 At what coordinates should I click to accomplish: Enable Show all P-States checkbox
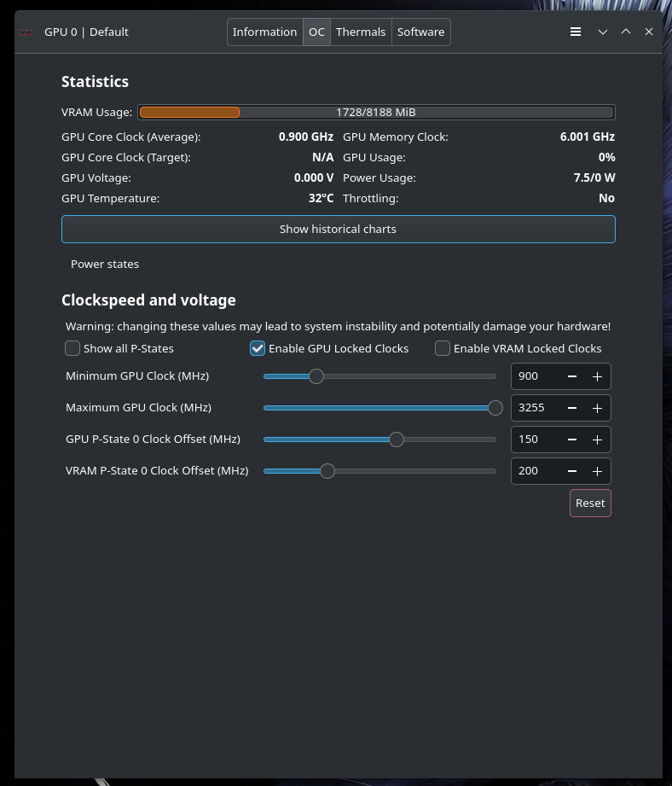tap(72, 348)
